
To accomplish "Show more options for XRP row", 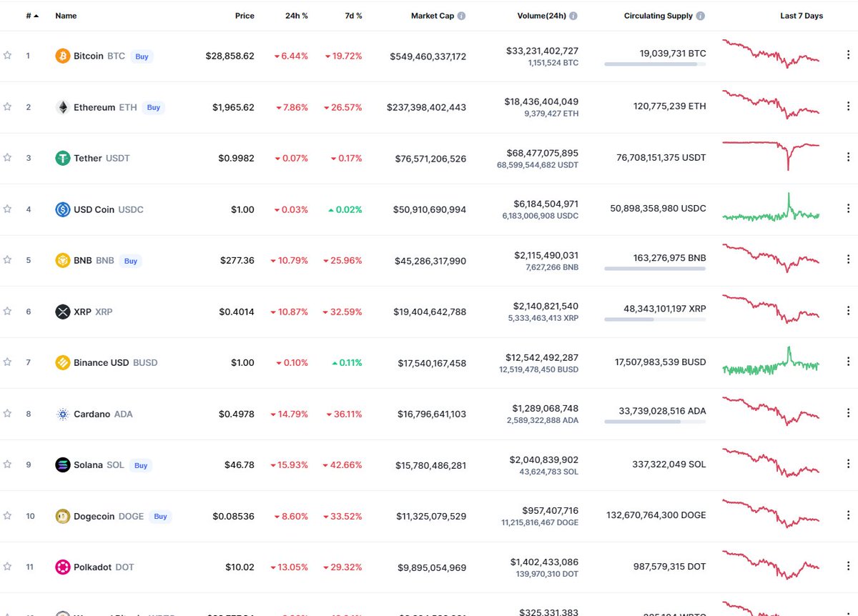I will pos(849,311).
